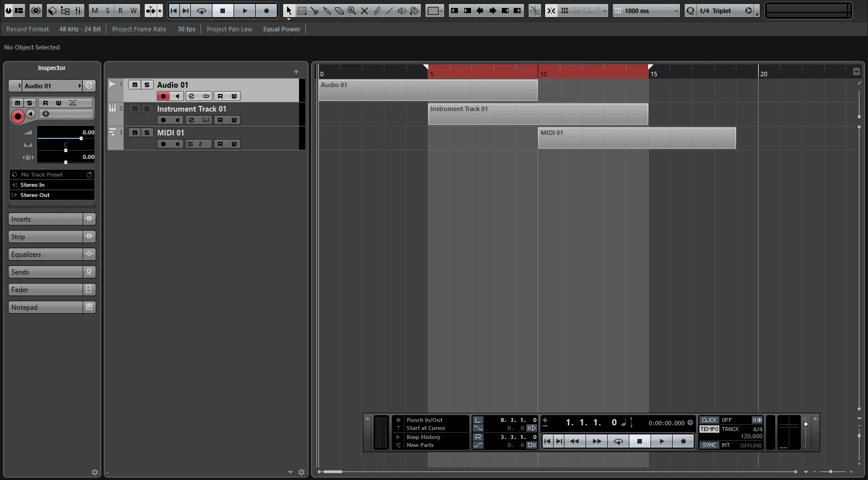Select the Range Selection tool

(x=302, y=11)
